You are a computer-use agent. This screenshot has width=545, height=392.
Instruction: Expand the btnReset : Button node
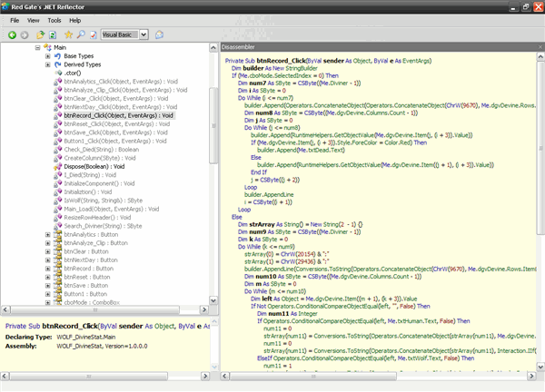(x=47, y=277)
